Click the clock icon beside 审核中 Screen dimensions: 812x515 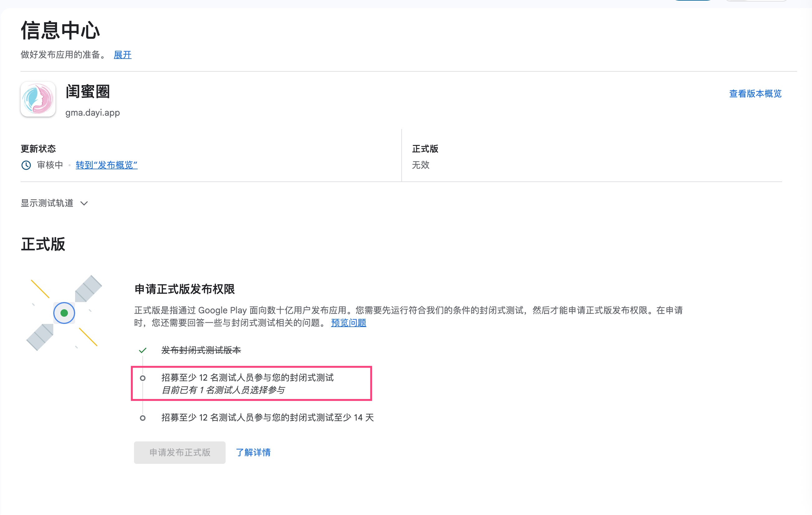(26, 165)
